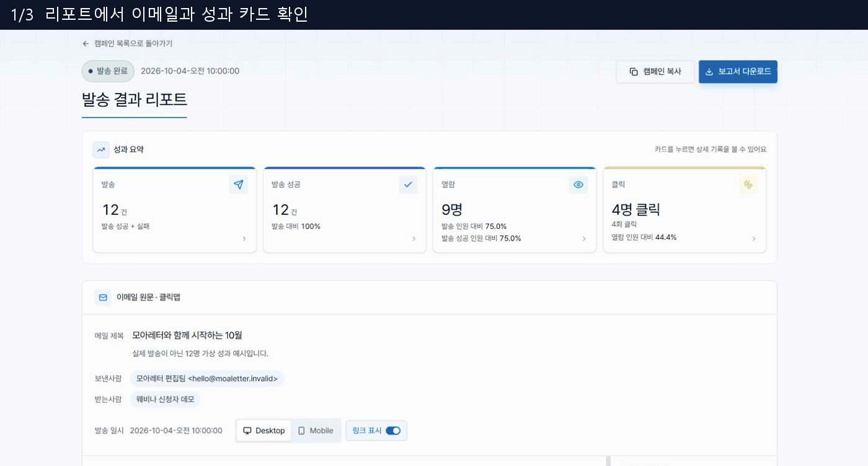Click the back arrow icon beside 캠페인 목록으로 돌아가기
868x466 pixels.
click(86, 43)
